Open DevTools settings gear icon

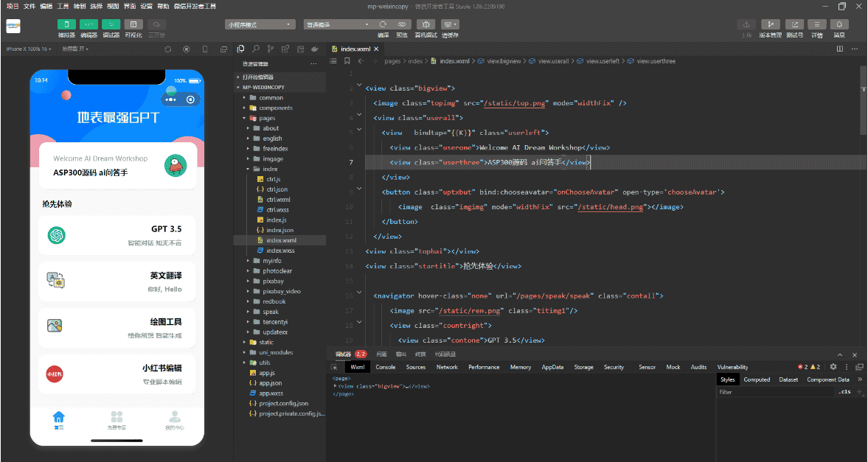833,367
